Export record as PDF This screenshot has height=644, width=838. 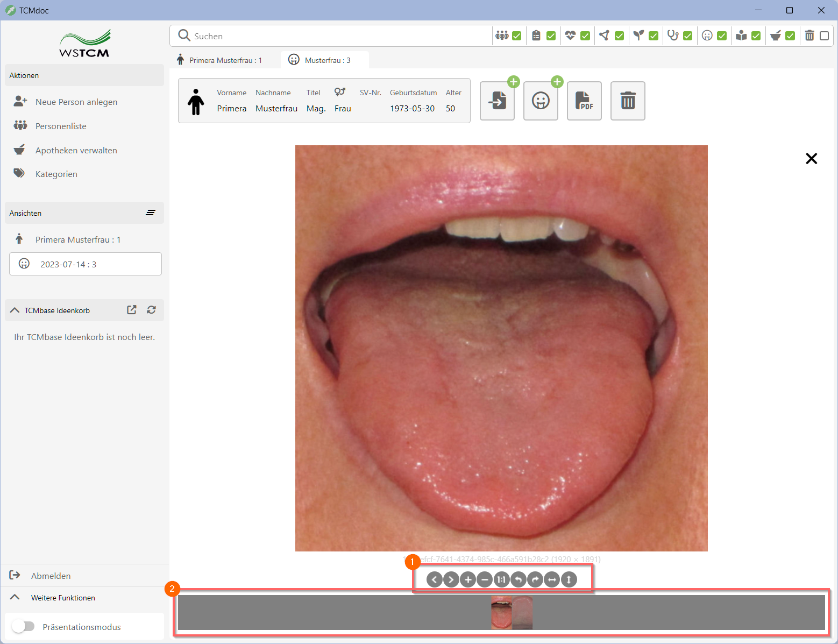click(x=584, y=101)
